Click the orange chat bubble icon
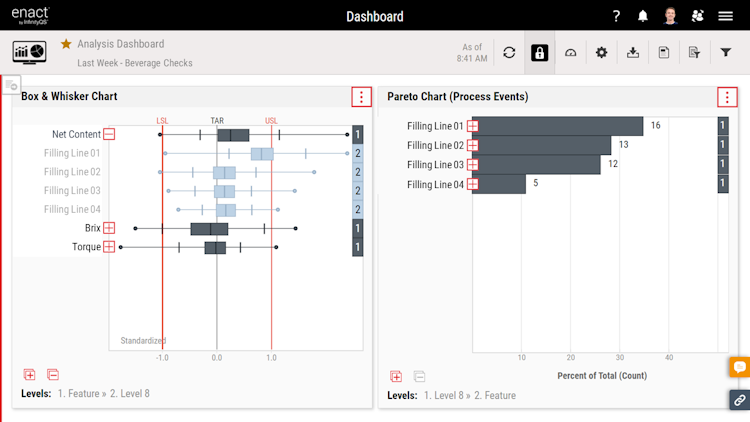The image size is (750, 422). pyautogui.click(x=740, y=367)
